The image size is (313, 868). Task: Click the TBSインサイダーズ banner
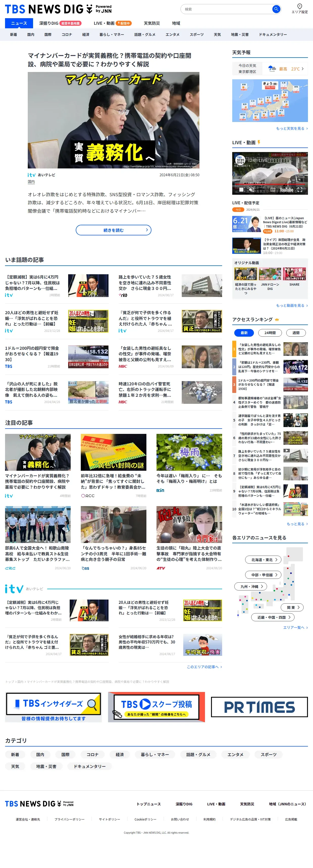[53, 707]
